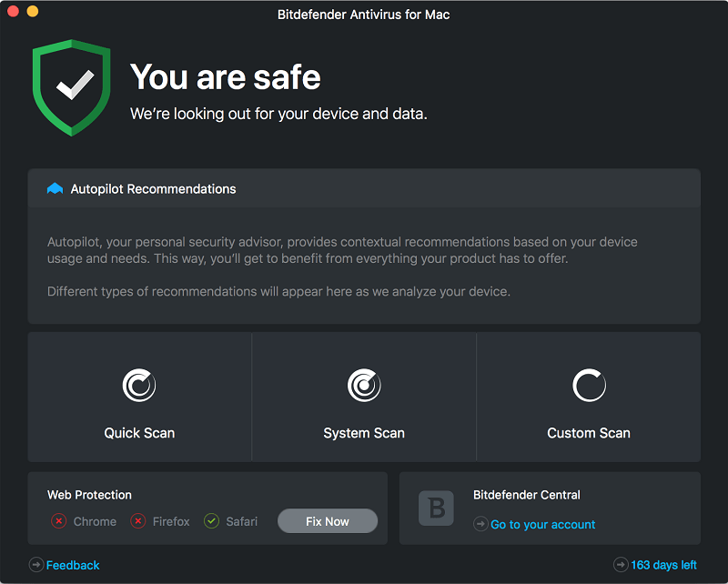Viewport: 728px width, 584px height.
Task: Click the arrow icon beside 163 days left
Action: [621, 565]
